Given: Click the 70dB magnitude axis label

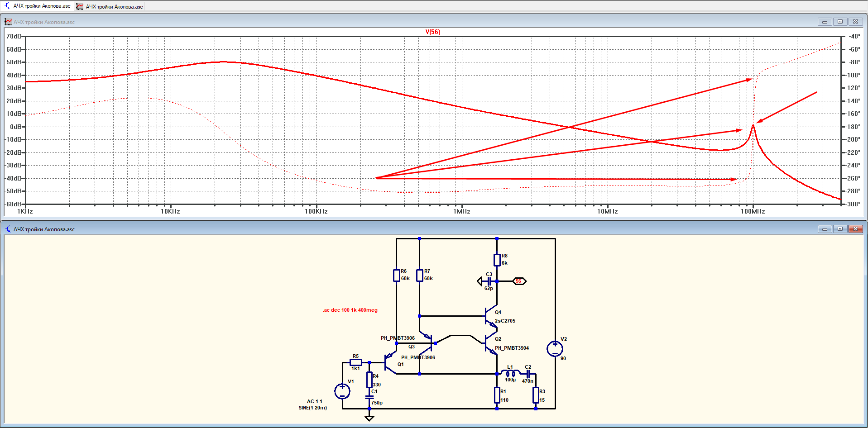Looking at the screenshot, I should [x=14, y=36].
